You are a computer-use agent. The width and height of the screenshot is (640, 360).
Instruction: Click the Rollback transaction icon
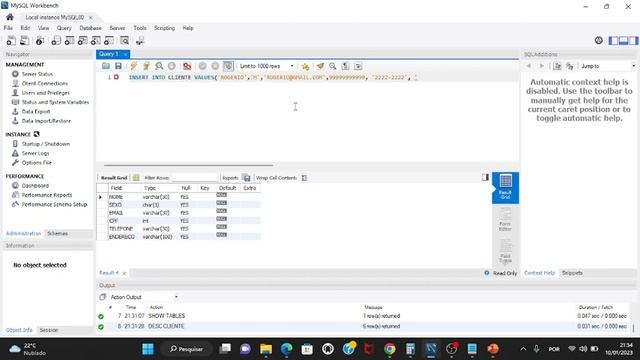pyautogui.click(x=215, y=66)
